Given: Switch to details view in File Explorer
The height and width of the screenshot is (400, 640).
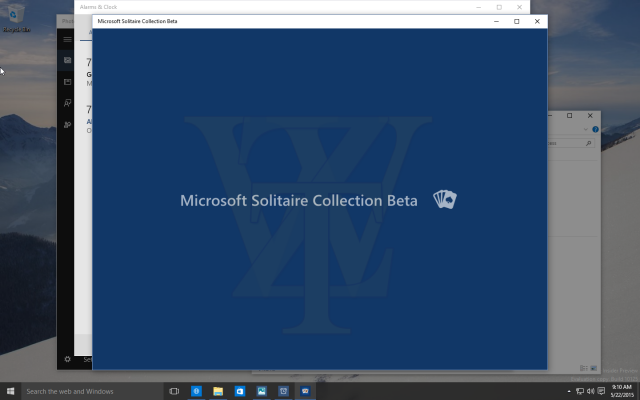Looking at the screenshot, I should (584, 368).
